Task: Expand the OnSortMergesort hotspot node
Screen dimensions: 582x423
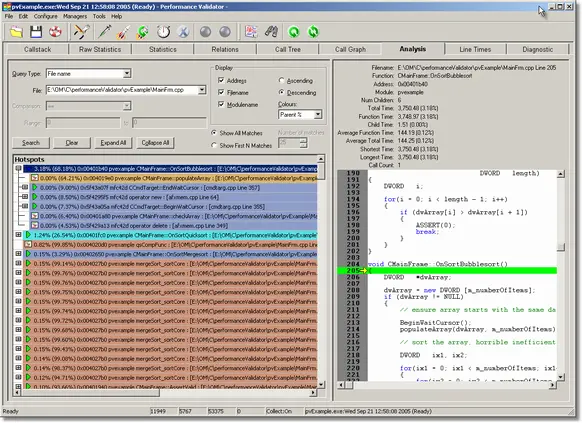Action: click(18, 254)
